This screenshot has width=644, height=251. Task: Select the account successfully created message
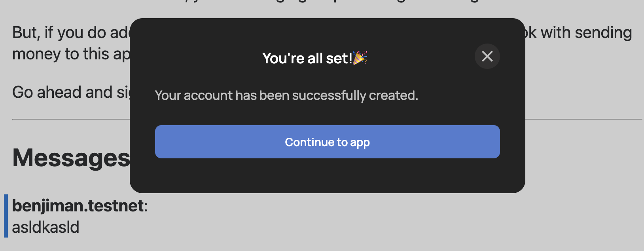[286, 95]
